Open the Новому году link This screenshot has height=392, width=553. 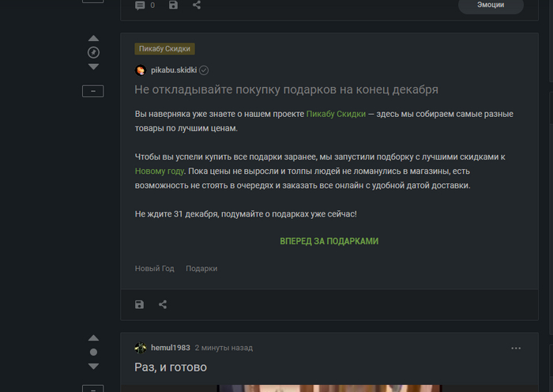(x=160, y=171)
